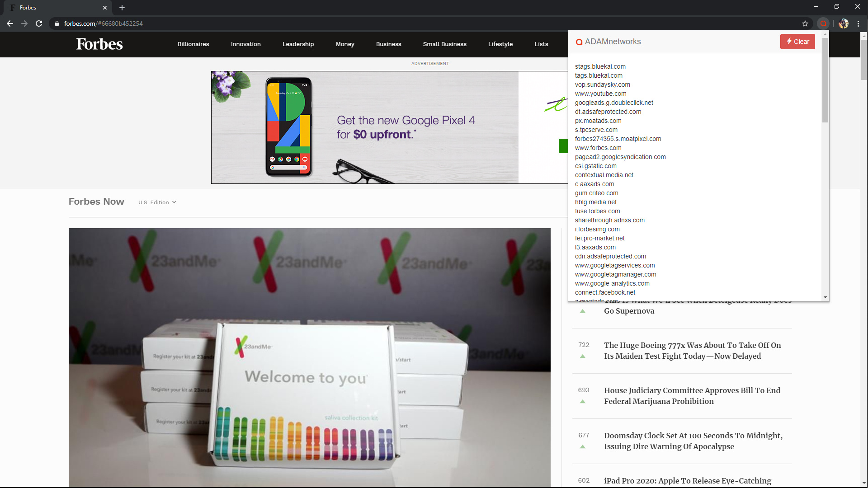
Task: Click the scrollbar thumb in the ADAMnetworks popup
Action: click(x=825, y=80)
